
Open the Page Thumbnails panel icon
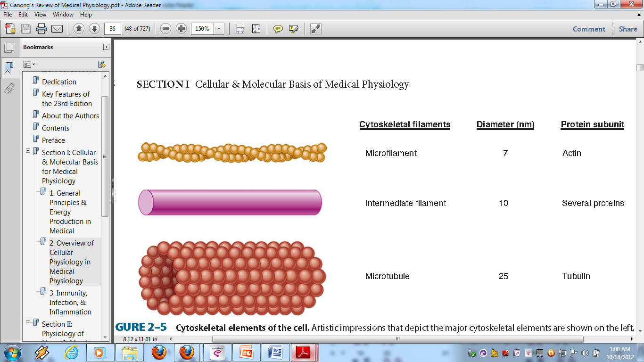click(x=9, y=47)
